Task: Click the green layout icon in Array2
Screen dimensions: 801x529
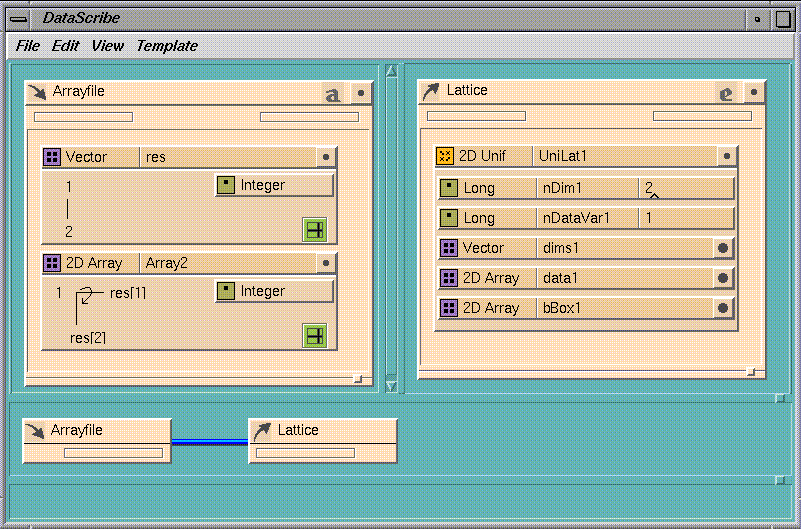Action: point(315,335)
